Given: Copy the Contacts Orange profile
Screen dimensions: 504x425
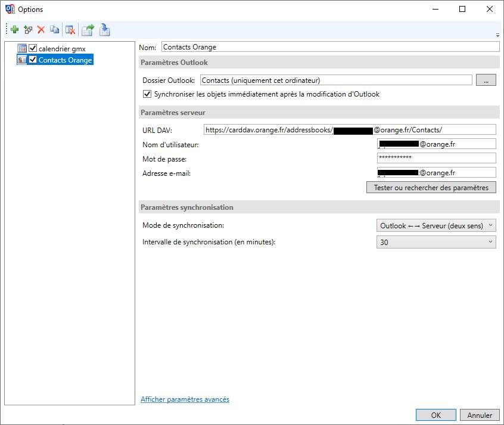Looking at the screenshot, I should tap(55, 29).
